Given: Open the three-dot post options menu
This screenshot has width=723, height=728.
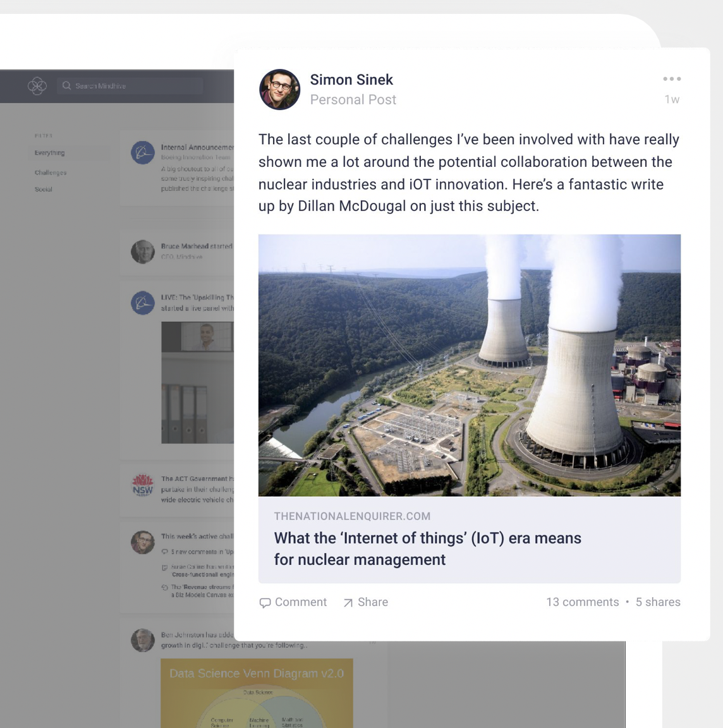Looking at the screenshot, I should (671, 79).
